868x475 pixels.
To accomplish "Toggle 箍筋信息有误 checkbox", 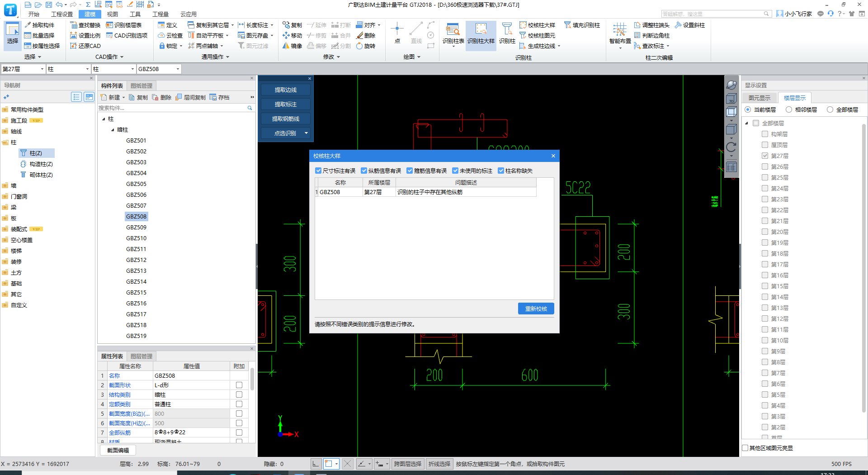I will 410,171.
